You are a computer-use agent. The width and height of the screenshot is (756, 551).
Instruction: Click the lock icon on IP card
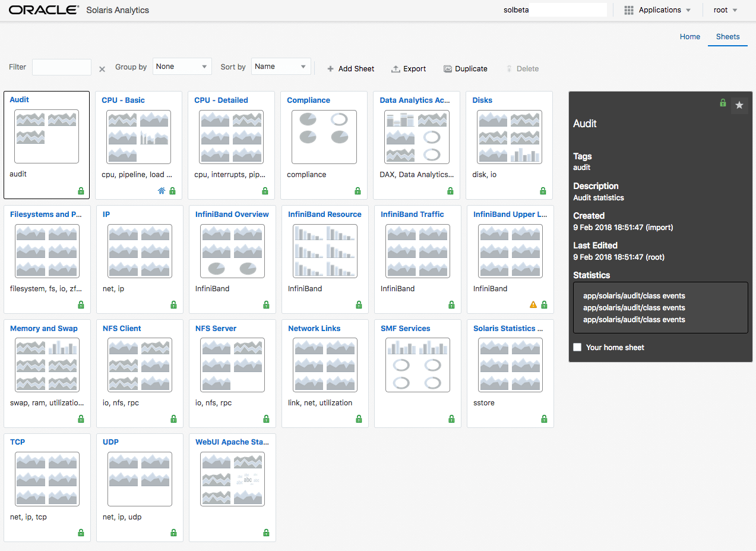point(173,305)
